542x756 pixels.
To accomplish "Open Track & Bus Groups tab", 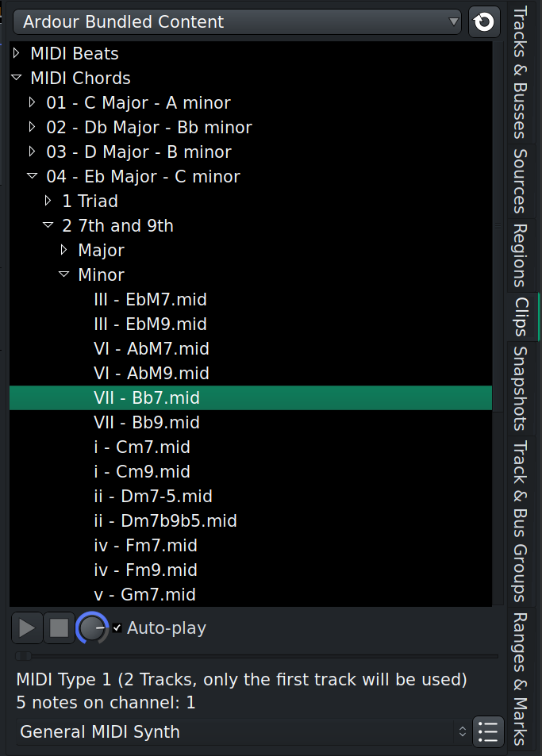I will point(521,521).
